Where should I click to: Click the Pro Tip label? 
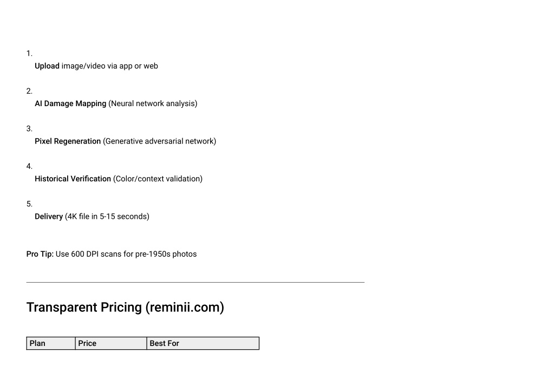(40, 254)
